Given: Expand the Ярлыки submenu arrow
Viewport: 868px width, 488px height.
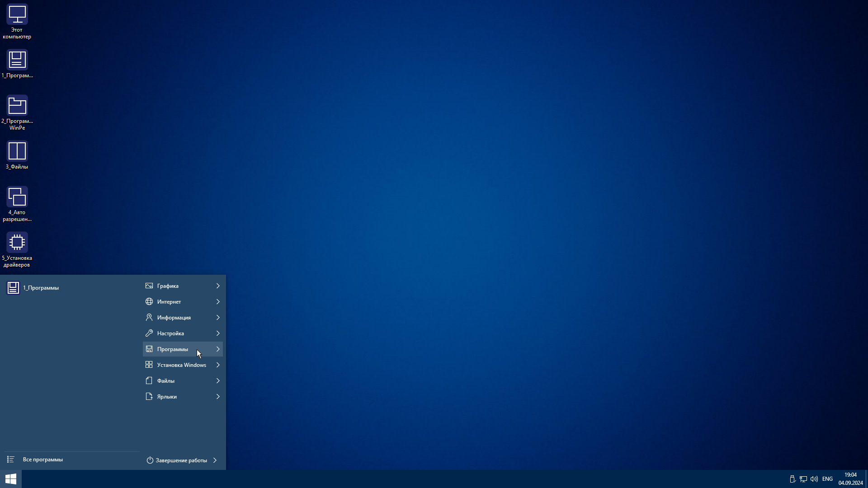Looking at the screenshot, I should click(218, 397).
